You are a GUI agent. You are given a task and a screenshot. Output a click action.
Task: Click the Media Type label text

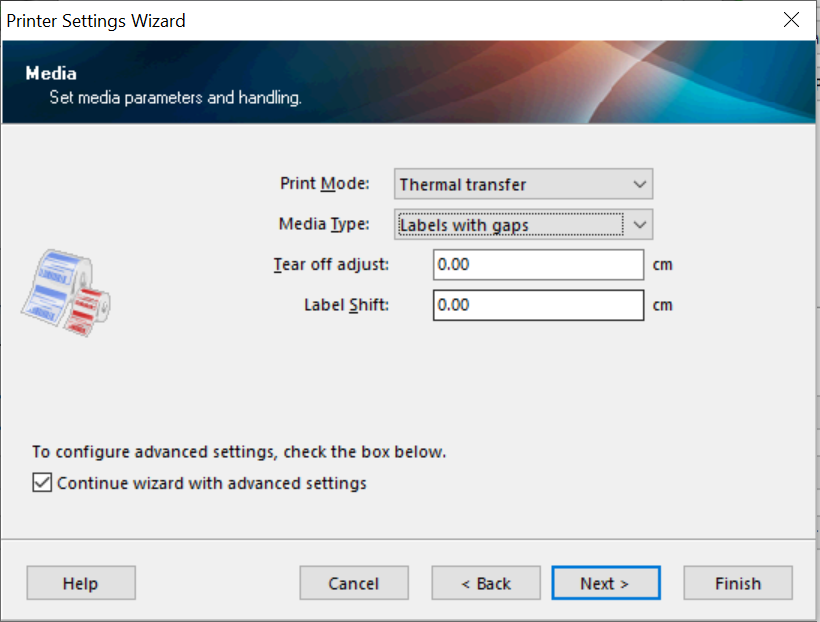(324, 225)
